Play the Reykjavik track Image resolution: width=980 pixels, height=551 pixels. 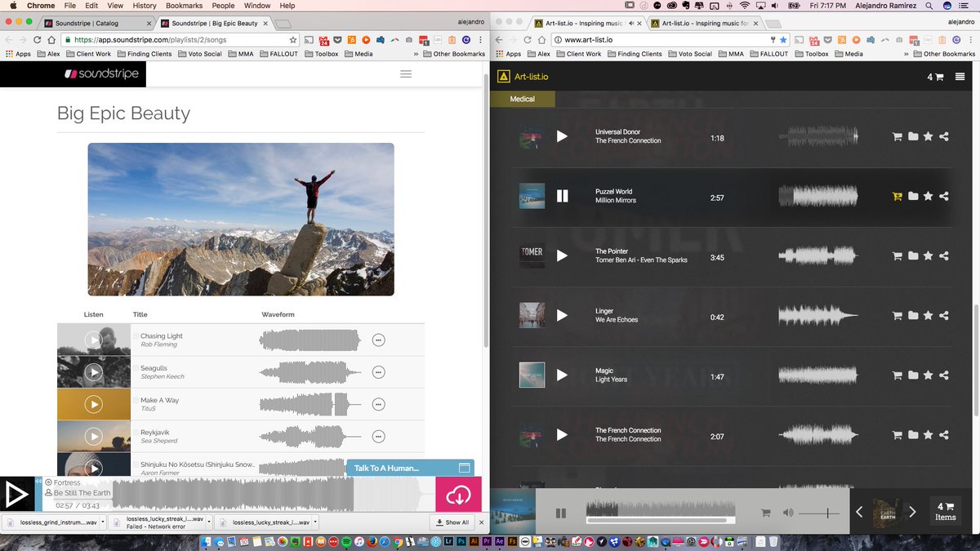click(93, 437)
